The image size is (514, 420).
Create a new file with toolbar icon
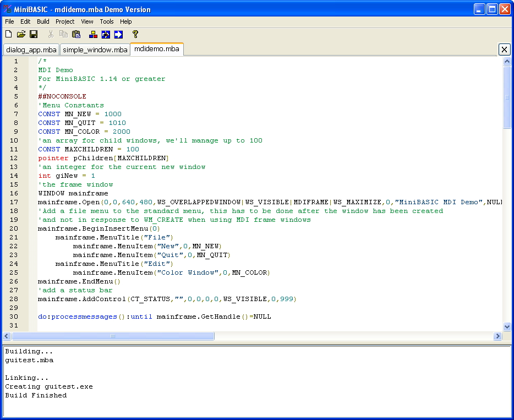[x=8, y=34]
